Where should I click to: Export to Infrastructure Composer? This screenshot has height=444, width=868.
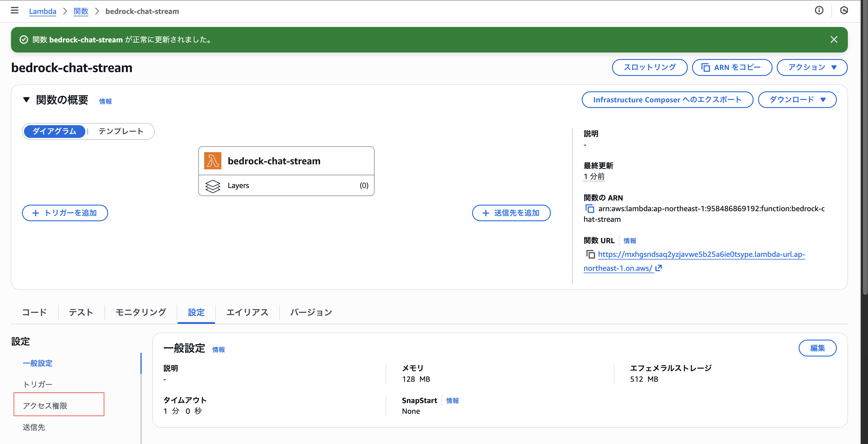pyautogui.click(x=667, y=99)
